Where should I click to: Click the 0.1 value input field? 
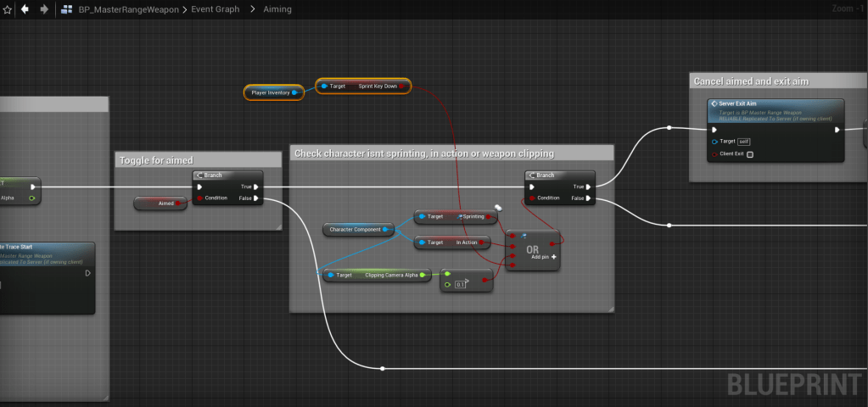click(x=461, y=284)
